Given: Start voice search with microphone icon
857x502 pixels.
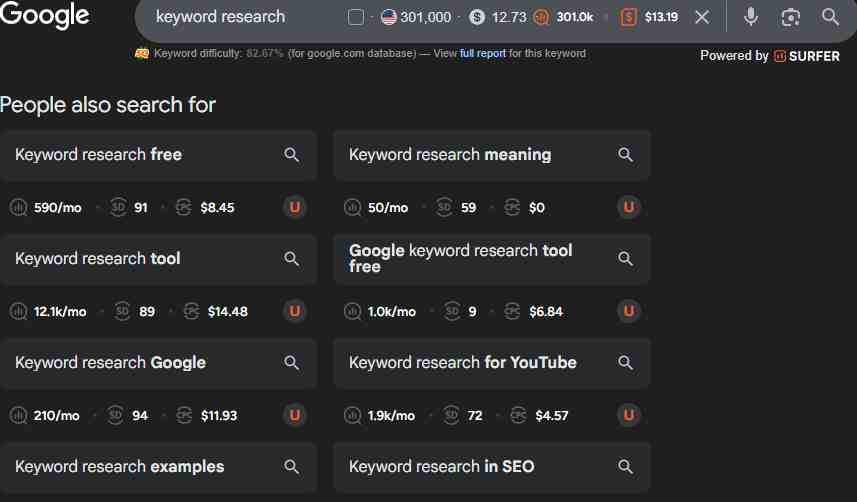Looking at the screenshot, I should (751, 16).
